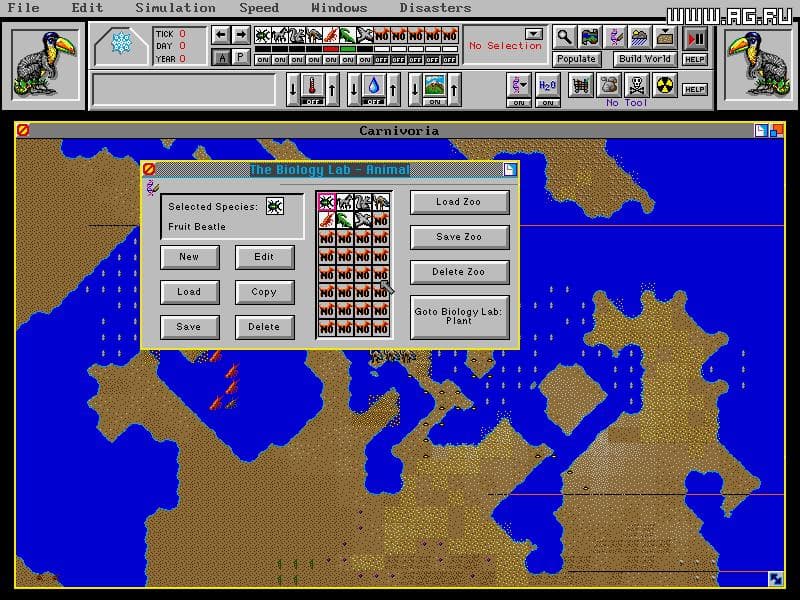Open the No Selection dropdown arrow

coord(534,34)
